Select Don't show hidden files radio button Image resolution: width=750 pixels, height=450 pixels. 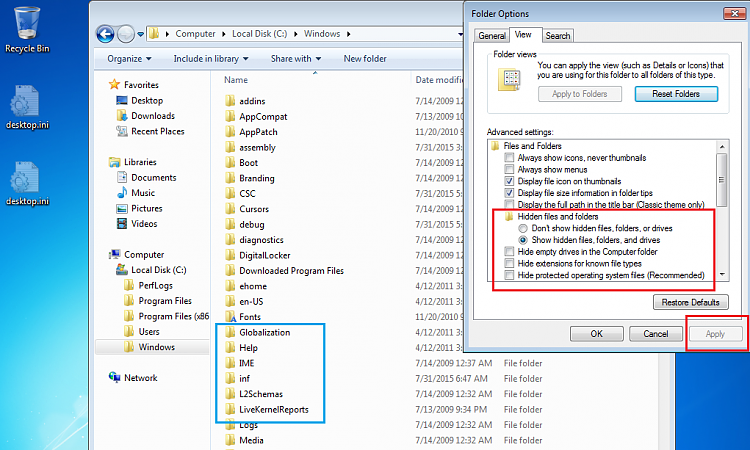(523, 228)
